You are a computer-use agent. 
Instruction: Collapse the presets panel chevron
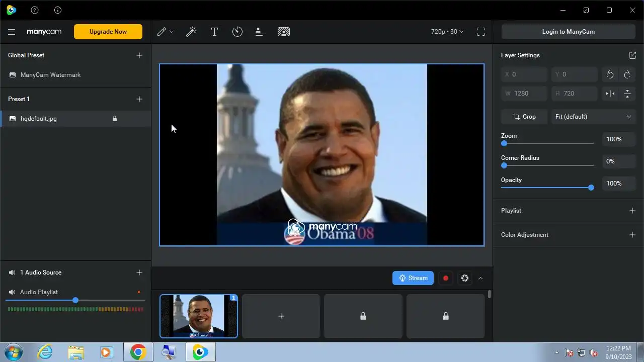coord(480,278)
